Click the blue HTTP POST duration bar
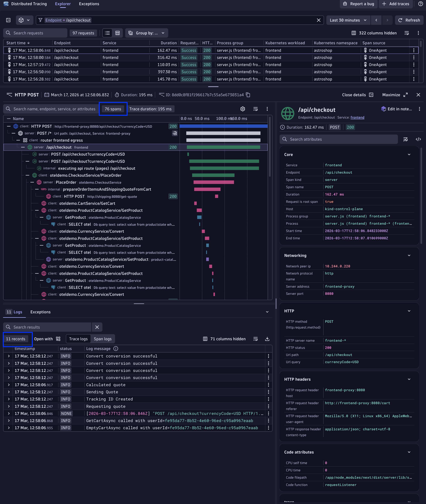The width and height of the screenshot is (426, 504). pyautogui.click(x=223, y=126)
